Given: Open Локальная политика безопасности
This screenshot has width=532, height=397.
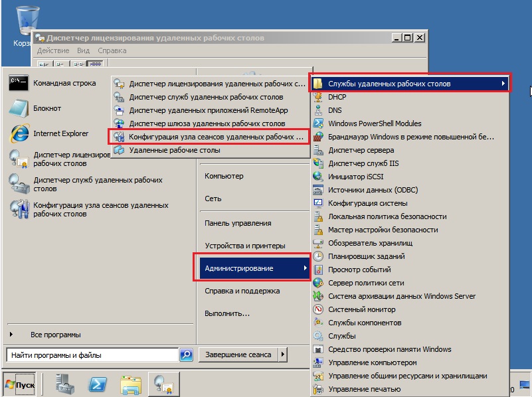Looking at the screenshot, I should 410,216.
